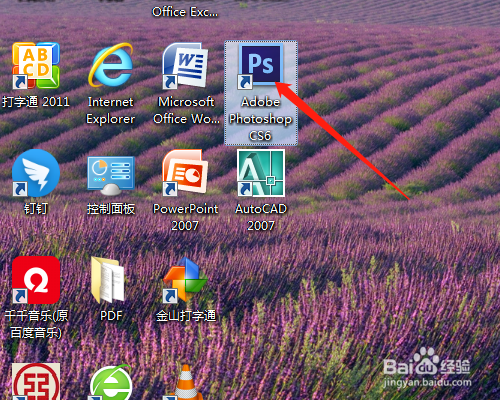
Task: Select the Adobe Photoshop CS6 icon
Action: coord(261,67)
